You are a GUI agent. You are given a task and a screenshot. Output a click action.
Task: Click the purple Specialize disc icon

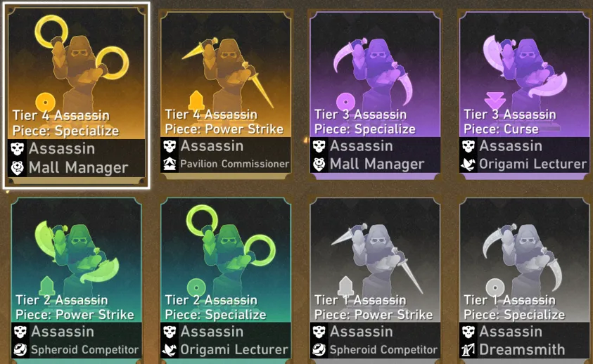[x=345, y=101]
